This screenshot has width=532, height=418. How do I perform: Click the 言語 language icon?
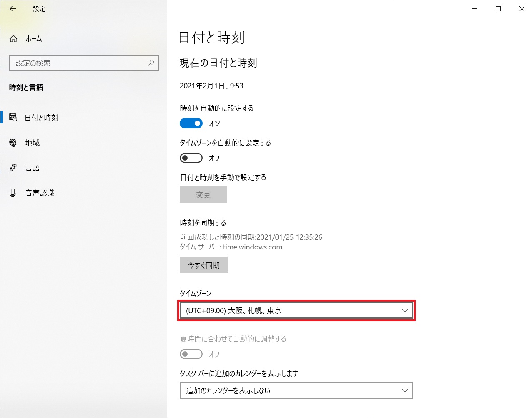coord(13,168)
